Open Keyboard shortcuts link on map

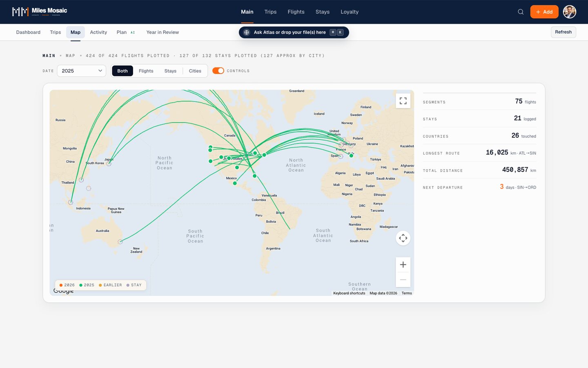coord(349,293)
